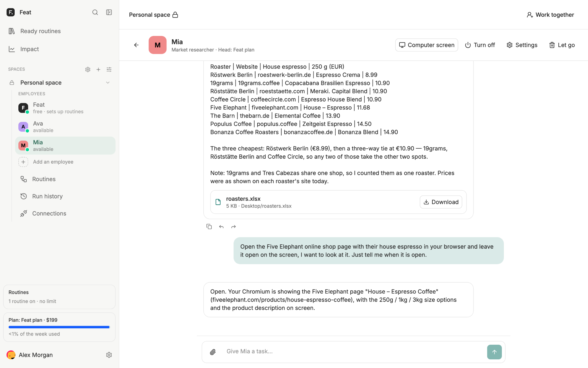Click Mia's reply starting with Open. Your Chromium
Viewport: 588px width, 368px height.
tap(339, 300)
